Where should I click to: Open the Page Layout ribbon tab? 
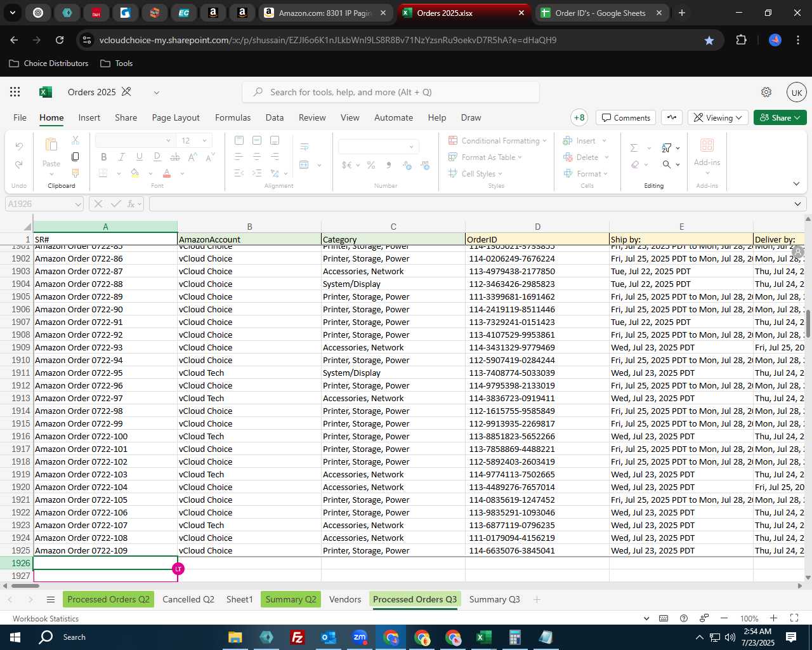pos(176,117)
